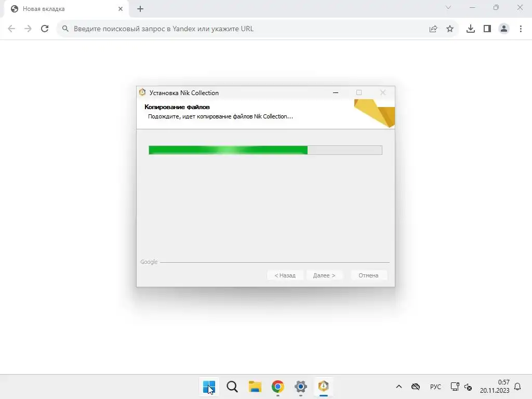Expand the tab search chevron

[x=448, y=7]
